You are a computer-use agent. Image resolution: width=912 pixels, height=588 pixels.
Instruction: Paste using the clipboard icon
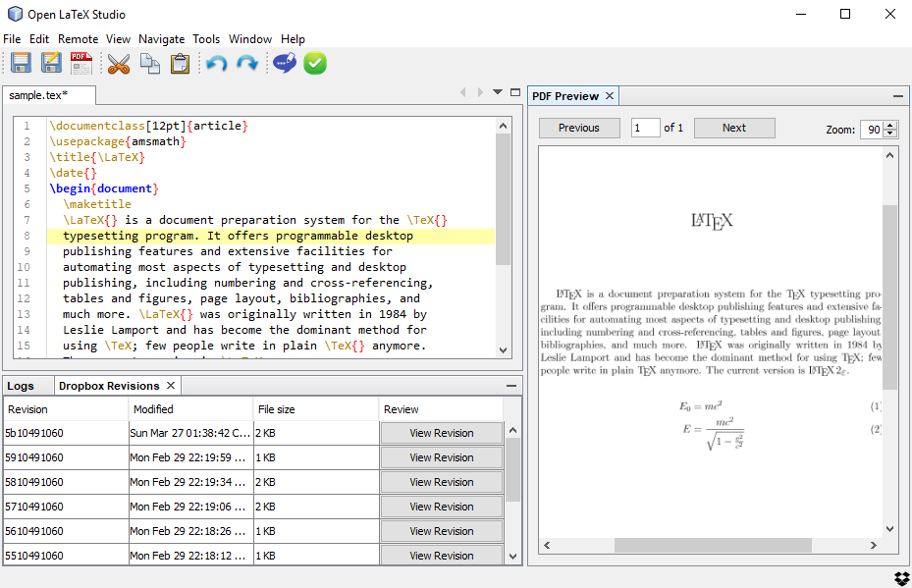pos(181,64)
